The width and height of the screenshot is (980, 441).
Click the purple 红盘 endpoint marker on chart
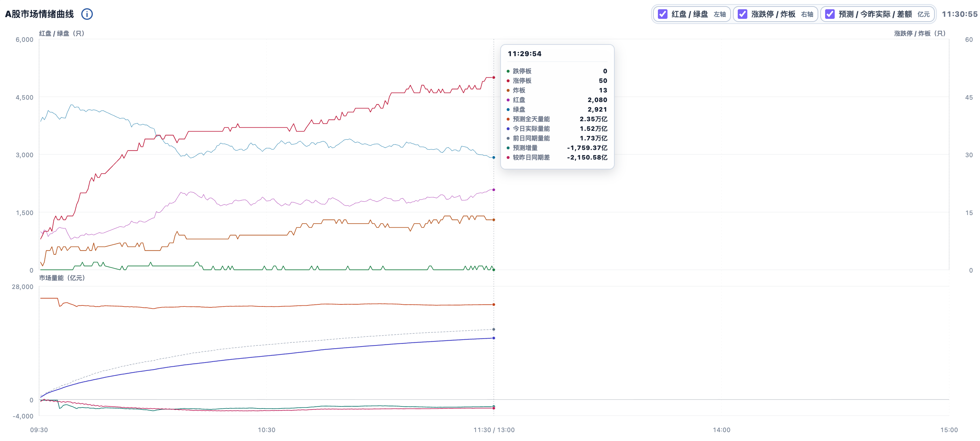pyautogui.click(x=494, y=190)
